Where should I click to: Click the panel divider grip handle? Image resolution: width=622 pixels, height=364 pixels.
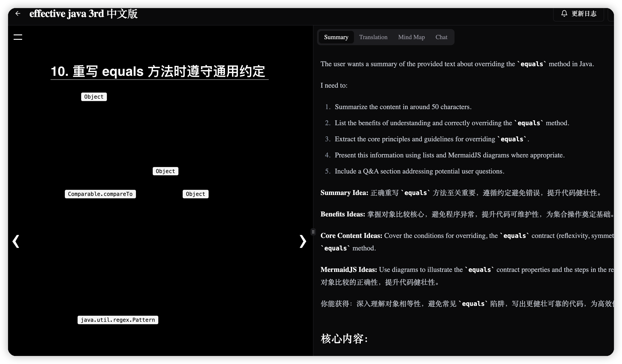(313, 232)
